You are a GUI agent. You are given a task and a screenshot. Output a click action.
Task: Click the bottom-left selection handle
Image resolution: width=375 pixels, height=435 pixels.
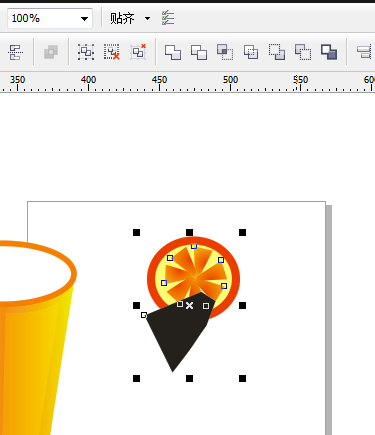coord(136,378)
